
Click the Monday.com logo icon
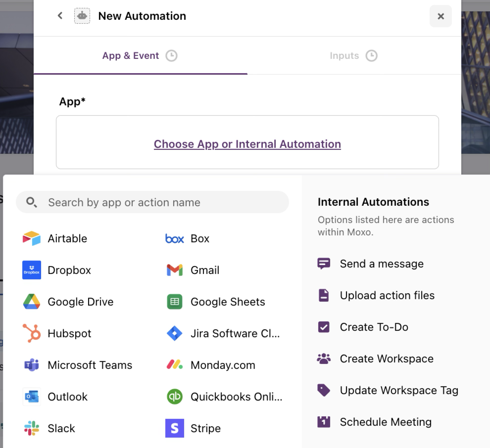tap(174, 365)
